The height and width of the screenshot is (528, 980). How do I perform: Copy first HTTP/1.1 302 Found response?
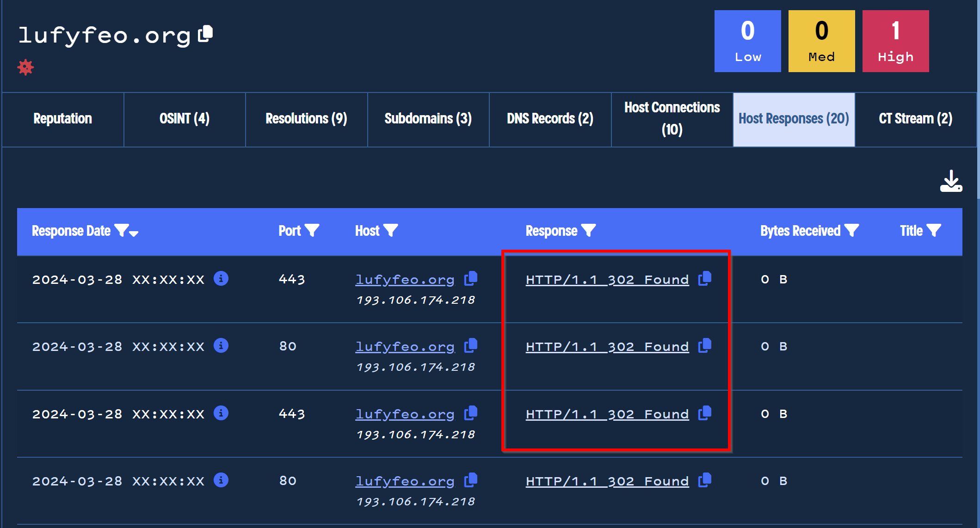(705, 278)
